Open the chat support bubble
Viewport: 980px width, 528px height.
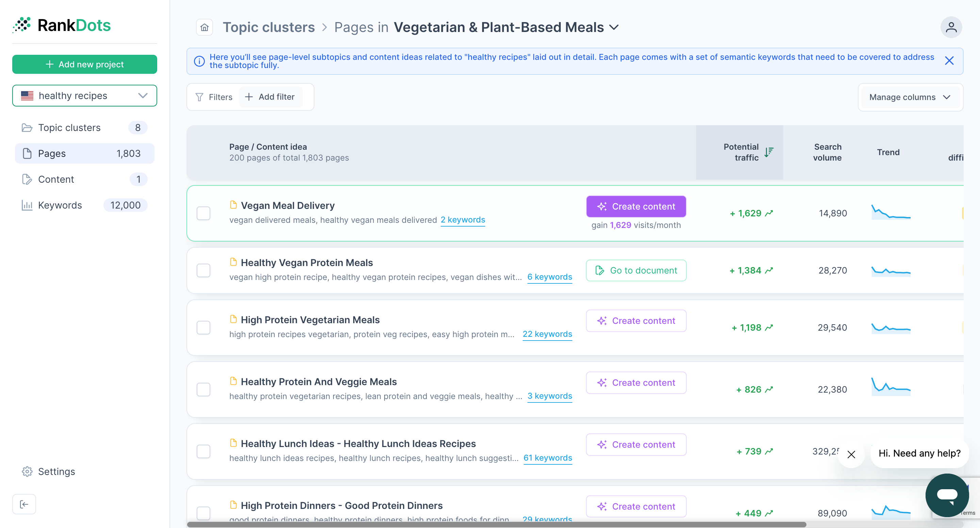point(947,495)
